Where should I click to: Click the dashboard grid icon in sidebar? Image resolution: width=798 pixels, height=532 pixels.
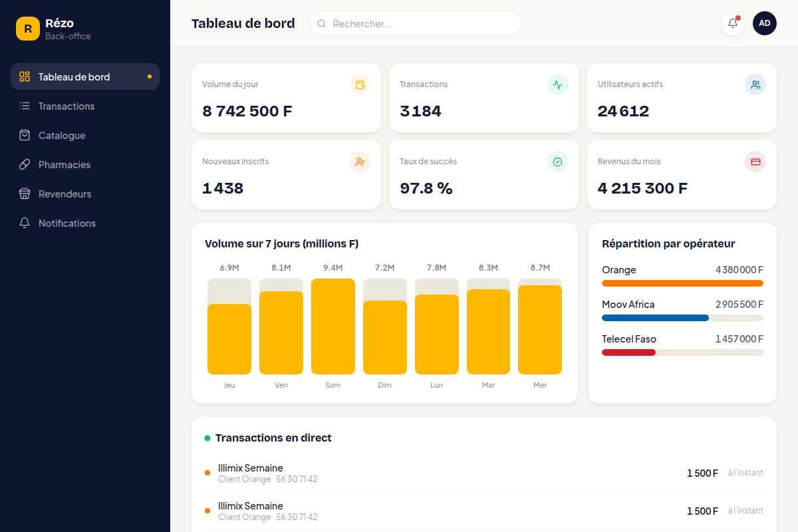click(x=25, y=76)
